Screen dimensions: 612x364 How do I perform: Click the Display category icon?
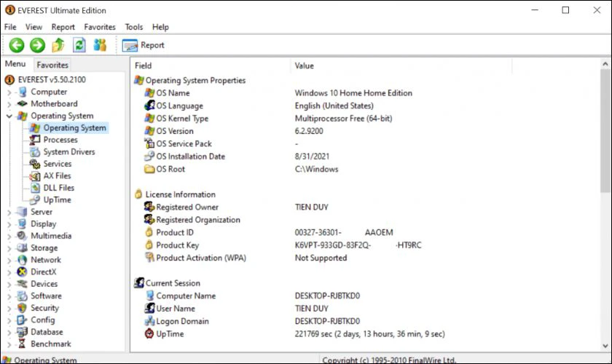point(22,224)
